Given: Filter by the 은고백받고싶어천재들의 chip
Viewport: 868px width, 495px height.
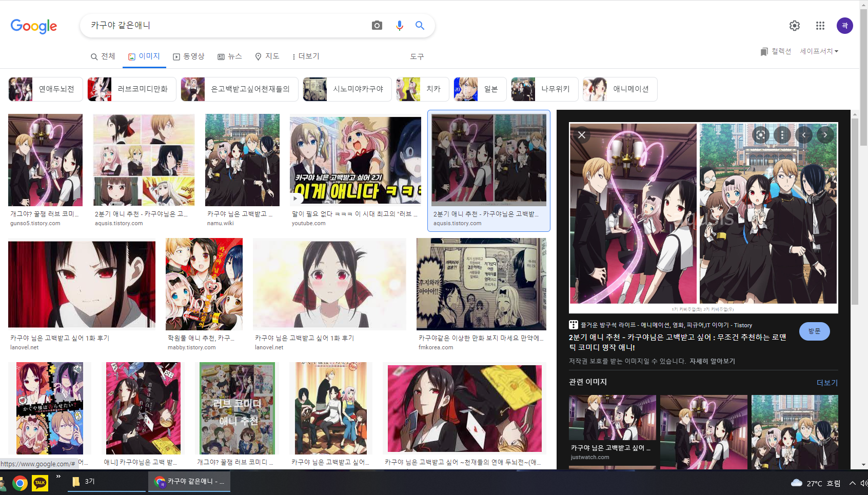Looking at the screenshot, I should (240, 89).
